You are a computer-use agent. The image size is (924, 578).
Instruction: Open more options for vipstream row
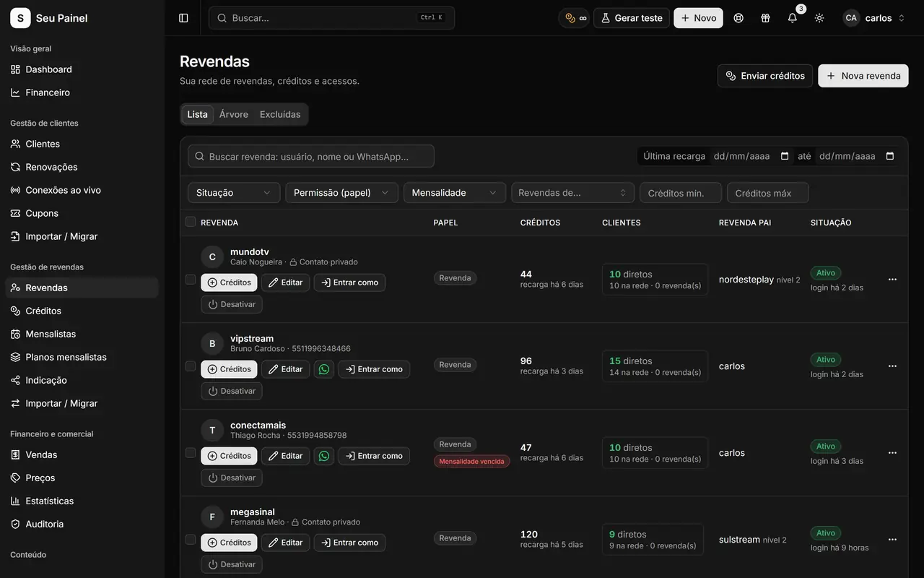[x=892, y=366]
